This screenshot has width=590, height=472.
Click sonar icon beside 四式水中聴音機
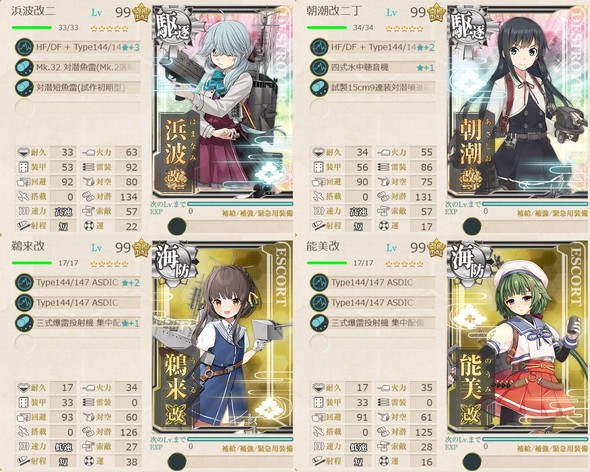[319, 67]
